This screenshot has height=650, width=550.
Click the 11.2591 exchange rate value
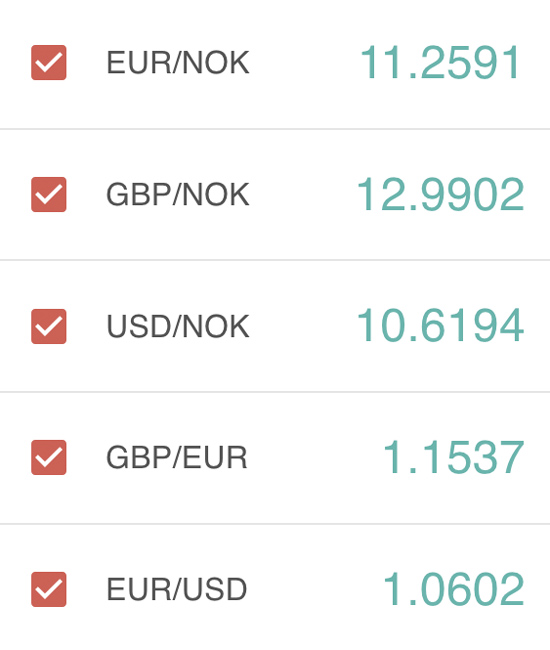point(440,62)
